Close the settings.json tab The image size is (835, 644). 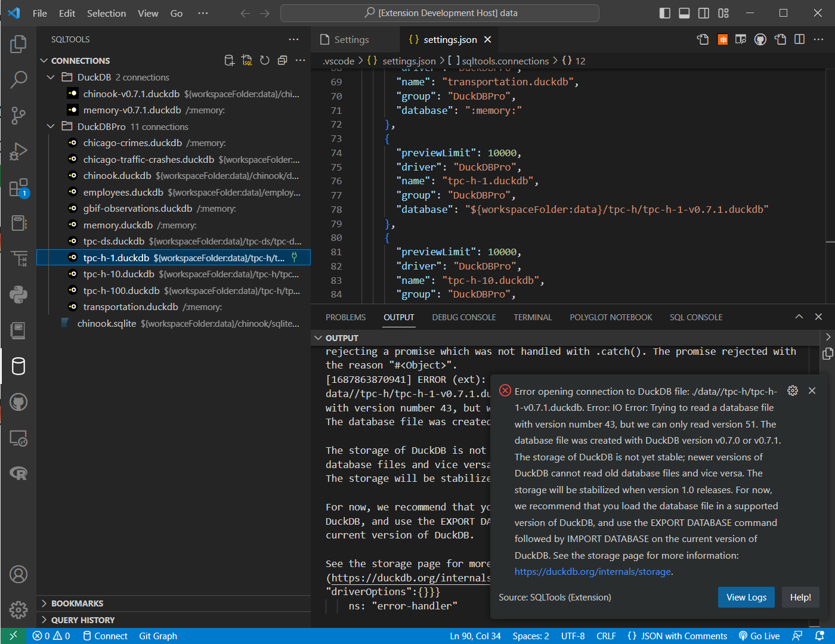click(488, 39)
